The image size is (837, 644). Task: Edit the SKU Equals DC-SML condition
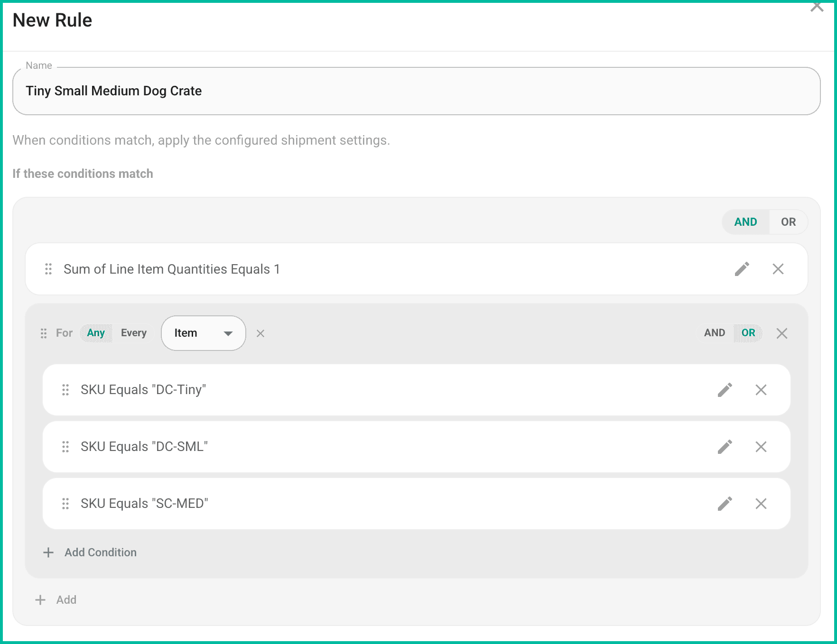725,447
